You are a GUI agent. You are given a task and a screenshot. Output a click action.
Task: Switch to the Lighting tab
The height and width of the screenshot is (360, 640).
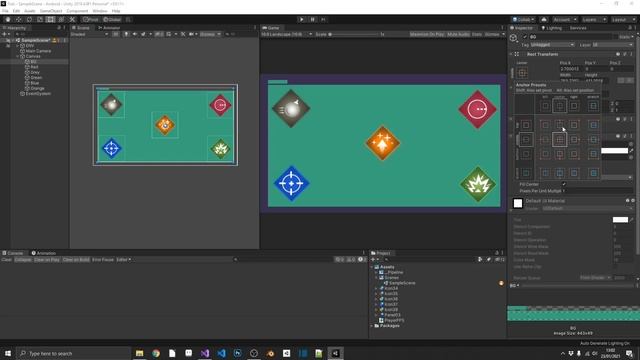[x=551, y=28]
